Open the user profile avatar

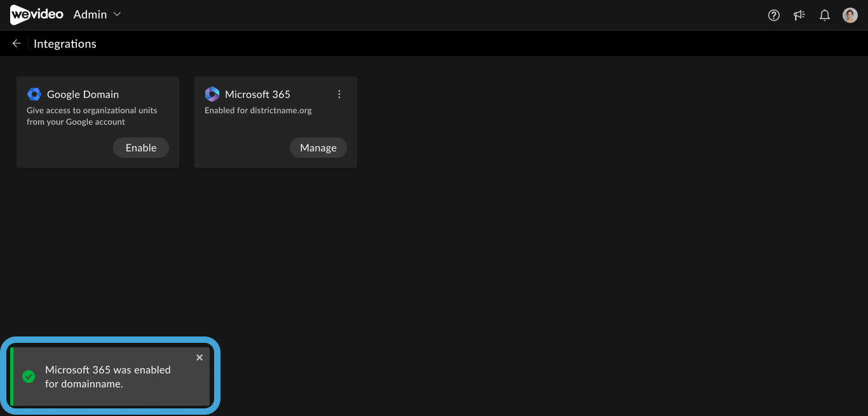point(850,15)
